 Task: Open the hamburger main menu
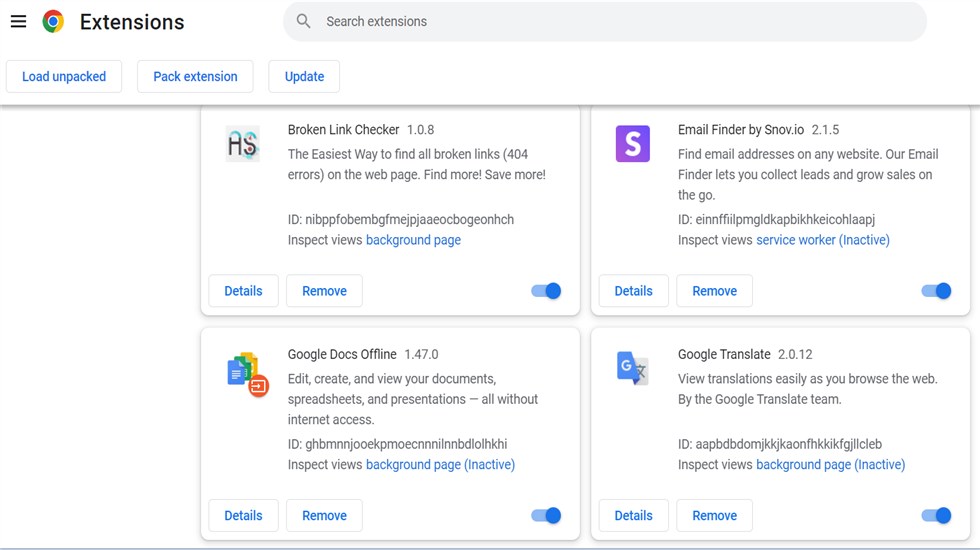click(19, 22)
